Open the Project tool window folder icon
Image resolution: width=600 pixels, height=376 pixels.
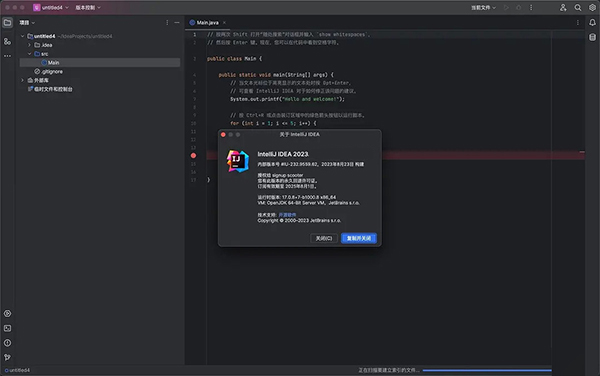[x=7, y=23]
